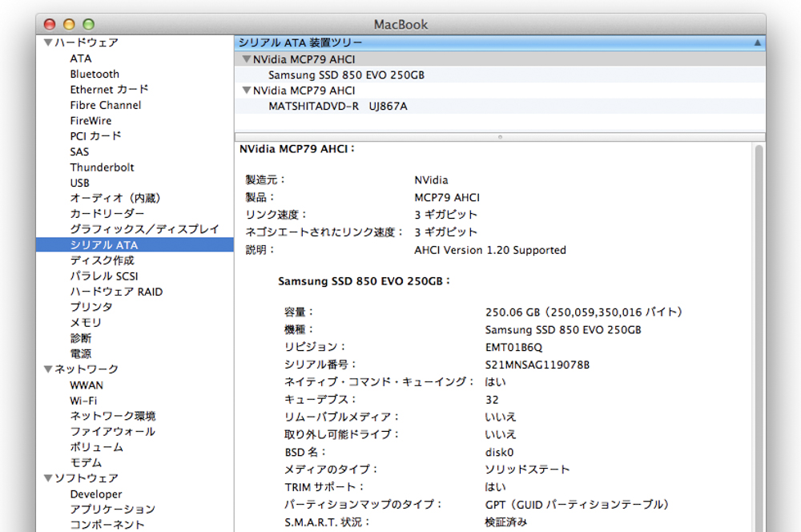Collapse the ハードウェア section triangle
The height and width of the screenshot is (532, 801).
48,42
